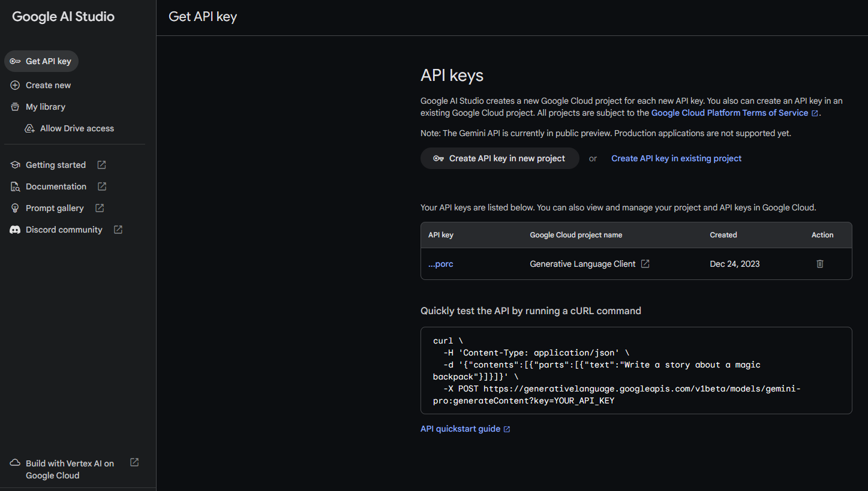This screenshot has height=491, width=868.
Task: Click the Documentation search-page icon
Action: coord(15,186)
